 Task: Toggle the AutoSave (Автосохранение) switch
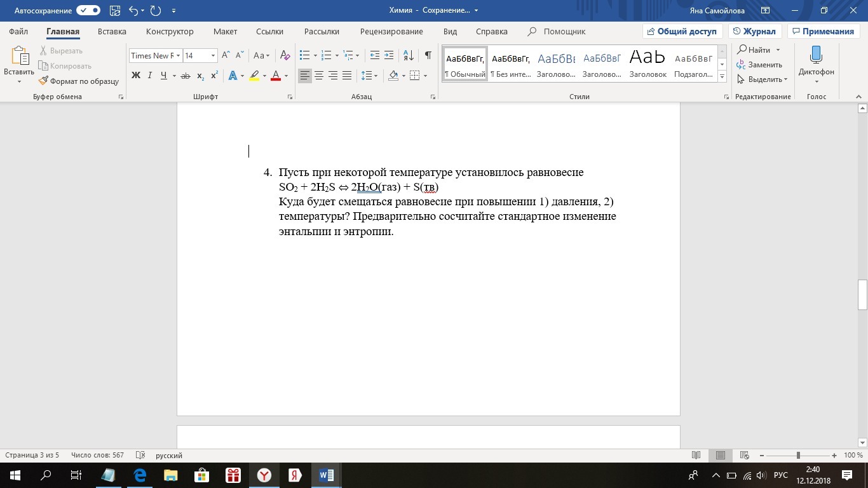click(x=88, y=10)
